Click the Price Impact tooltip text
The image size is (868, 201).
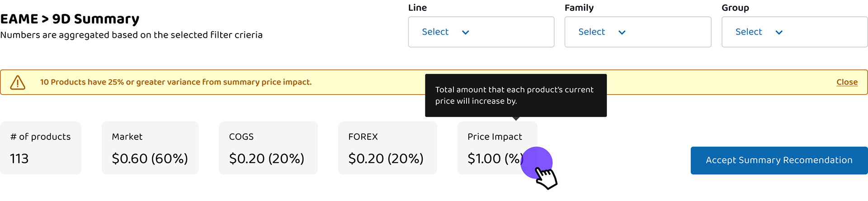point(514,95)
